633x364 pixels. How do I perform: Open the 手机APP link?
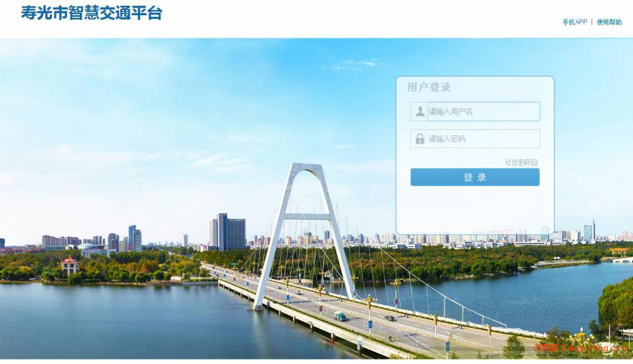[x=575, y=22]
